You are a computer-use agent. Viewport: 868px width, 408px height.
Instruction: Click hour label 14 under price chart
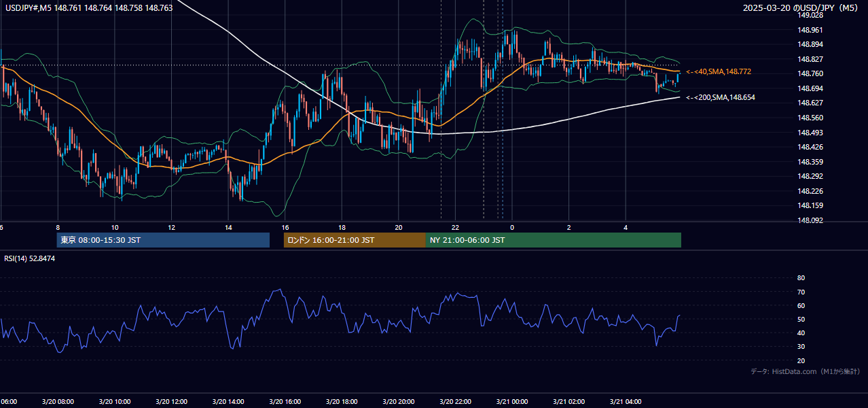coord(228,228)
